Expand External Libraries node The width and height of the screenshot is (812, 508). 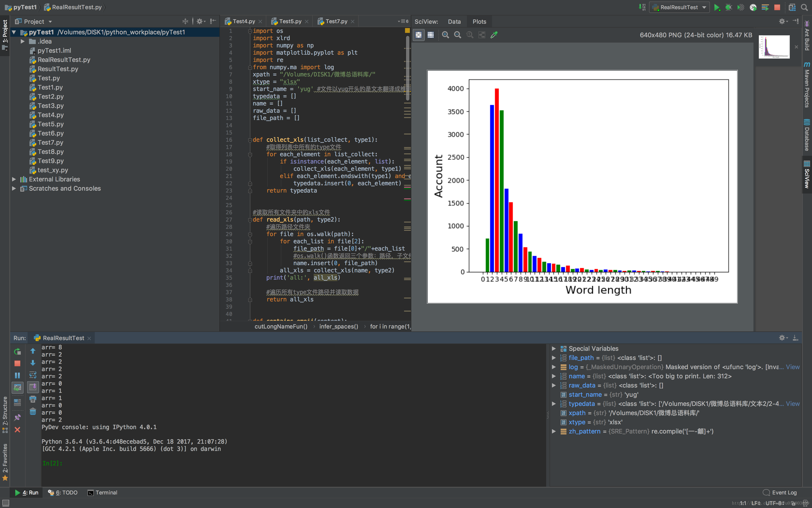tap(14, 179)
